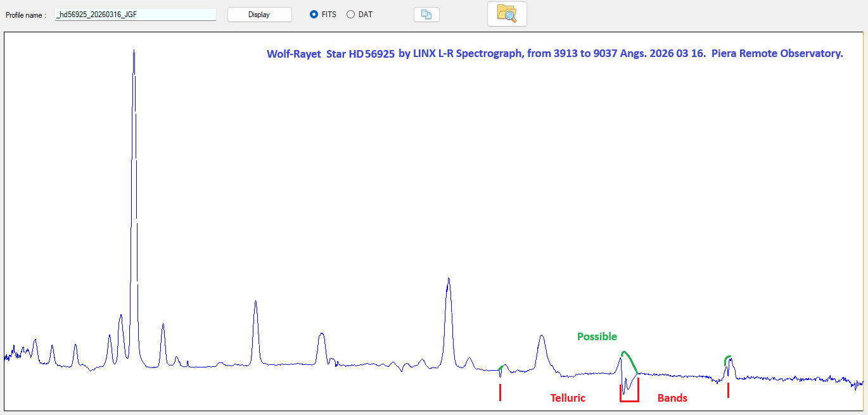Click the rightmost red vertical tick marker
The height and width of the screenshot is (415, 868).
[728, 390]
